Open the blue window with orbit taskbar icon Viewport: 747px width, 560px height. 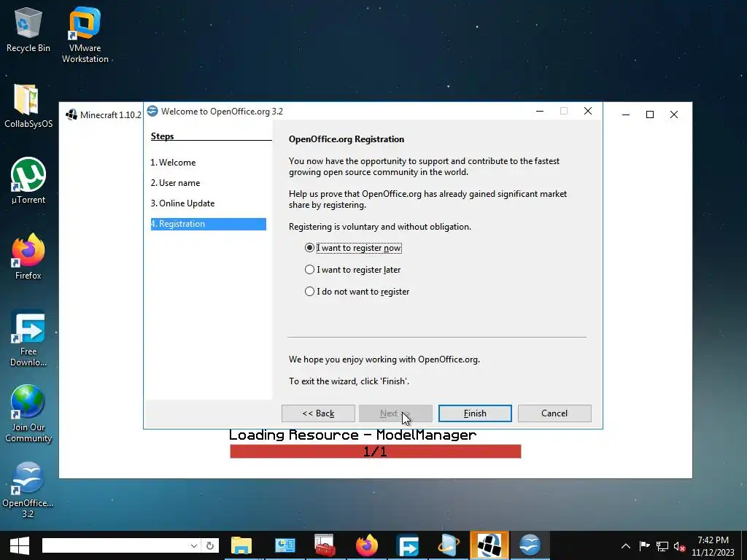coord(449,545)
